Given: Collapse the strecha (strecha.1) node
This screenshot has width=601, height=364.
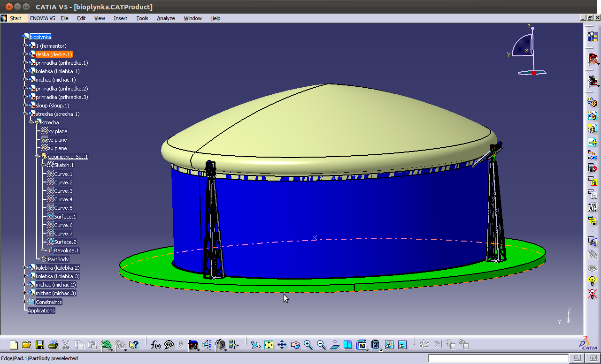Looking at the screenshot, I should (x=25, y=114).
